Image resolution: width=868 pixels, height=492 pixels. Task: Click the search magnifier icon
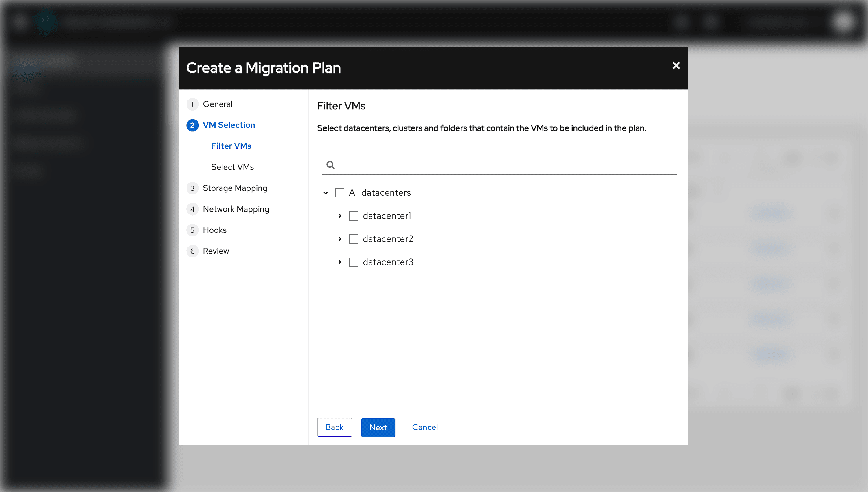[x=331, y=165]
